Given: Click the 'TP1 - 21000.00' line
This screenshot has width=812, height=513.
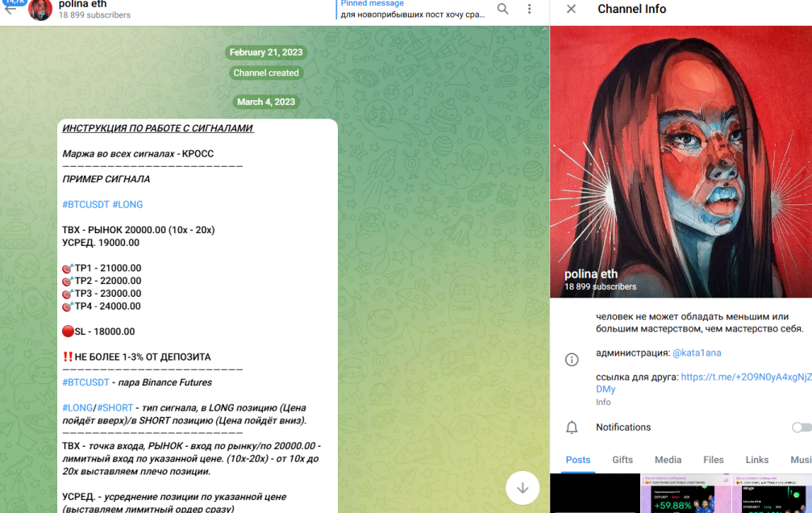Looking at the screenshot, I should 102,268.
